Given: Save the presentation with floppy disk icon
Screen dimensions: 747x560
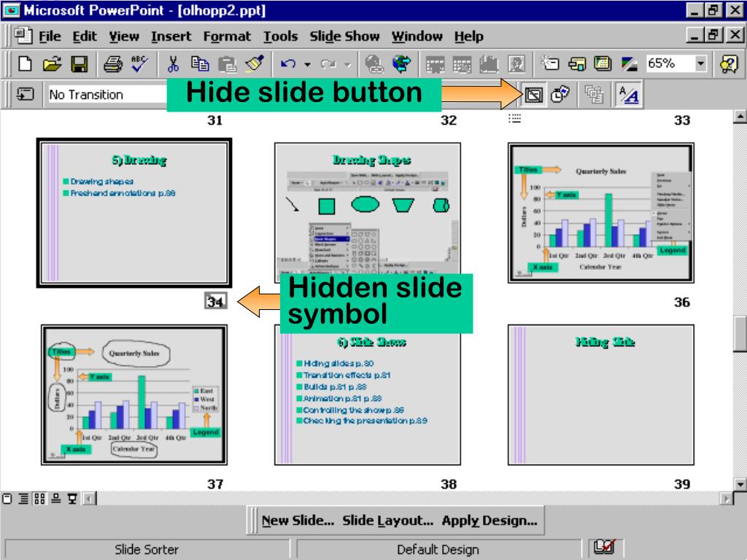Looking at the screenshot, I should click(x=79, y=63).
